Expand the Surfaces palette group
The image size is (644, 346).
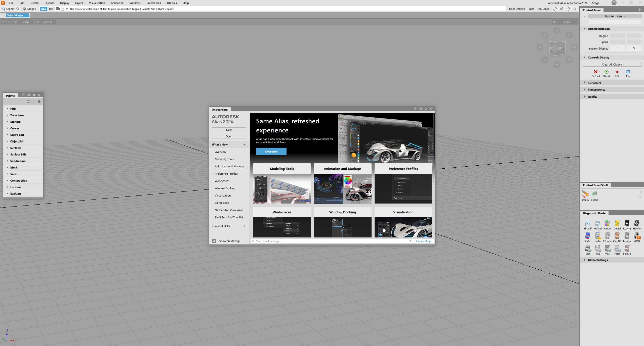pos(16,148)
